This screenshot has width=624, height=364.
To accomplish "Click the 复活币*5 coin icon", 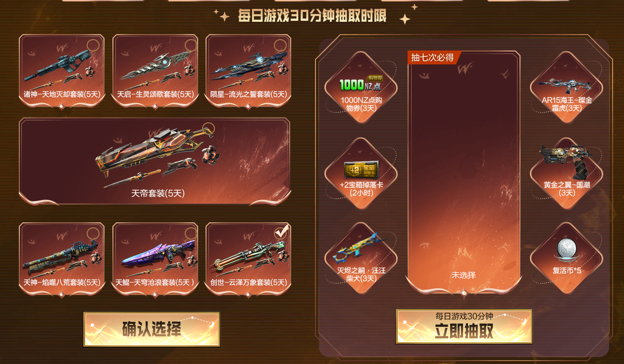I will point(566,248).
